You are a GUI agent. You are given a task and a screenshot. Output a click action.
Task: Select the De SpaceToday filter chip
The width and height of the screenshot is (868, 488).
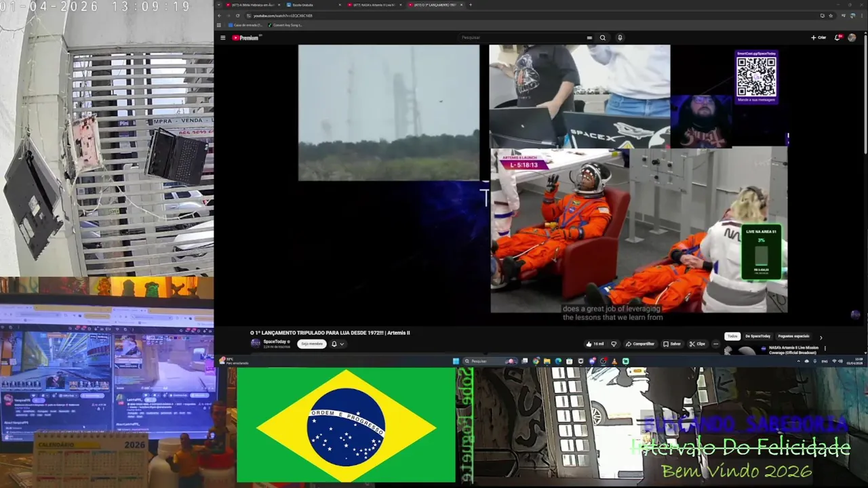pos(758,336)
